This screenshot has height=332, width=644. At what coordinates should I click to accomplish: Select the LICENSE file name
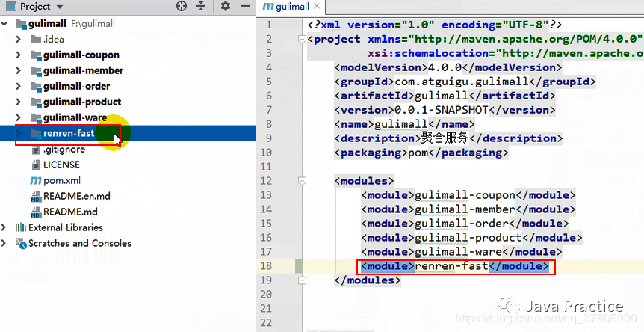(x=61, y=165)
